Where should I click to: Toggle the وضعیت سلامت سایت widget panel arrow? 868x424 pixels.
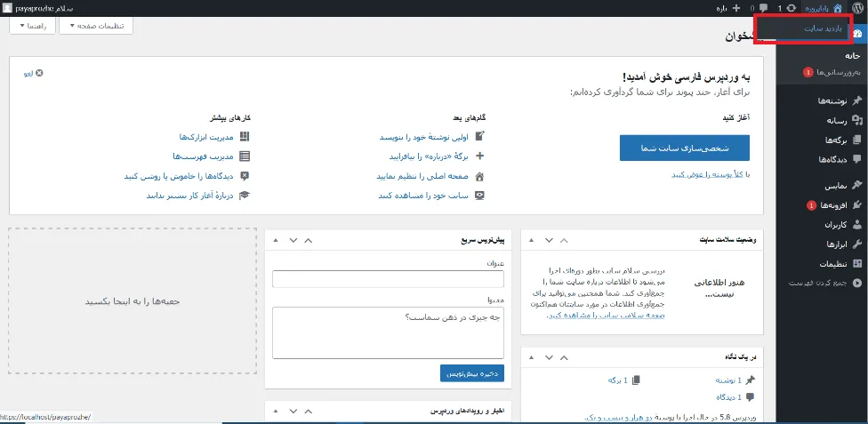point(532,240)
